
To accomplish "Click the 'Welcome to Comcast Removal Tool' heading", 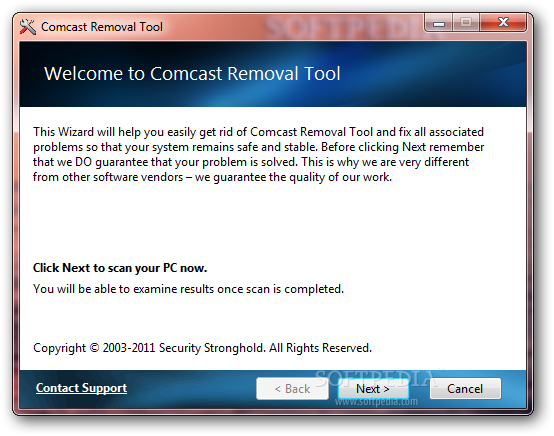I will click(x=192, y=73).
